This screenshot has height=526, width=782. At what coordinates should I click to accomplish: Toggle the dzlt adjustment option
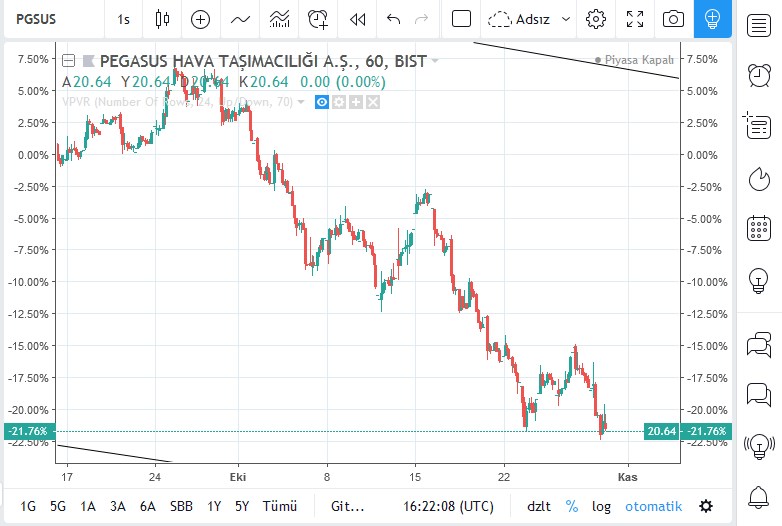(539, 507)
